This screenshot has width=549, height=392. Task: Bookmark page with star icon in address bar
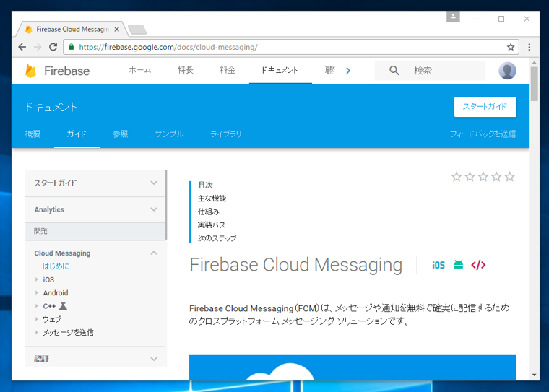[x=511, y=47]
